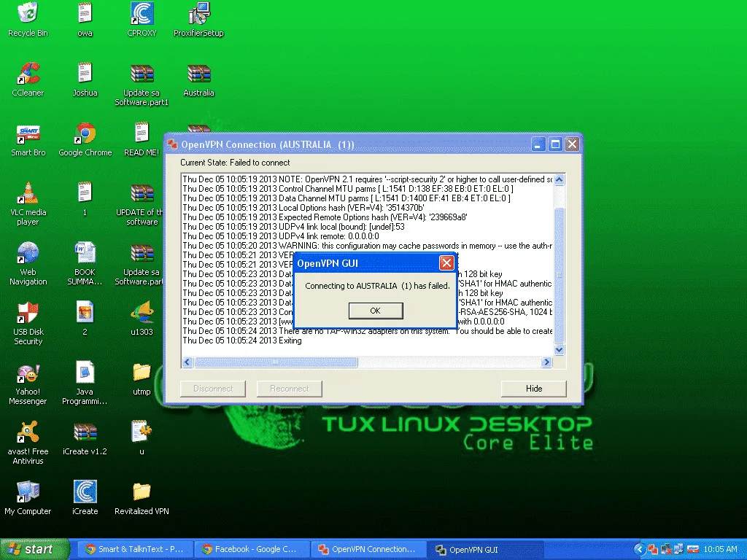The height and width of the screenshot is (560, 747).
Task: Close the OpenVPN GUI failure dialog
Action: pos(446,262)
